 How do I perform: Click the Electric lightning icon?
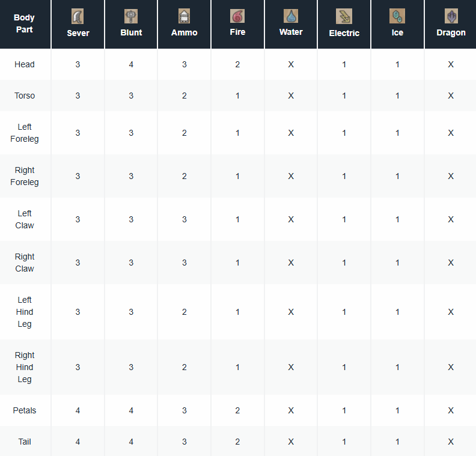[344, 16]
